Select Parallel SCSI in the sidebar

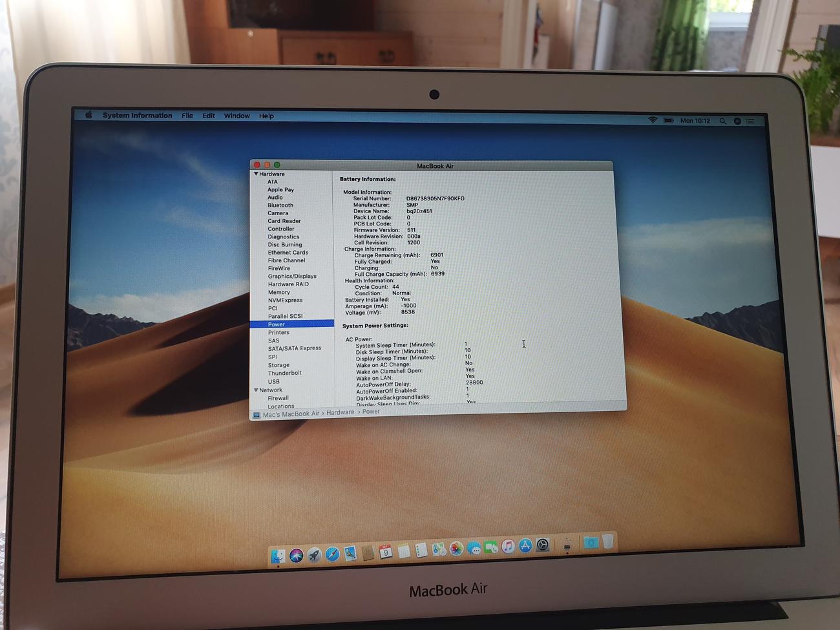285,316
